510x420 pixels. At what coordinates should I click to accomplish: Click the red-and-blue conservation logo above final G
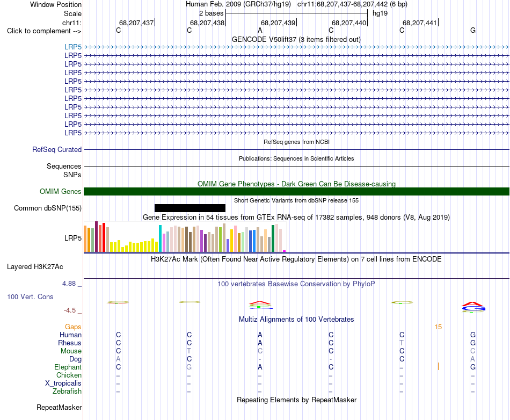(x=473, y=307)
